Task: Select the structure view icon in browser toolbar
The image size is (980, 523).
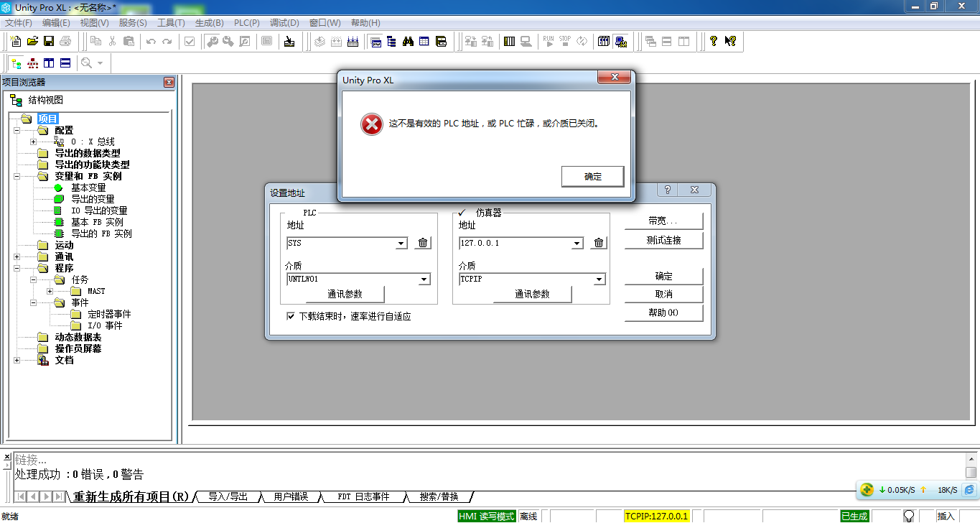Action: pyautogui.click(x=16, y=63)
